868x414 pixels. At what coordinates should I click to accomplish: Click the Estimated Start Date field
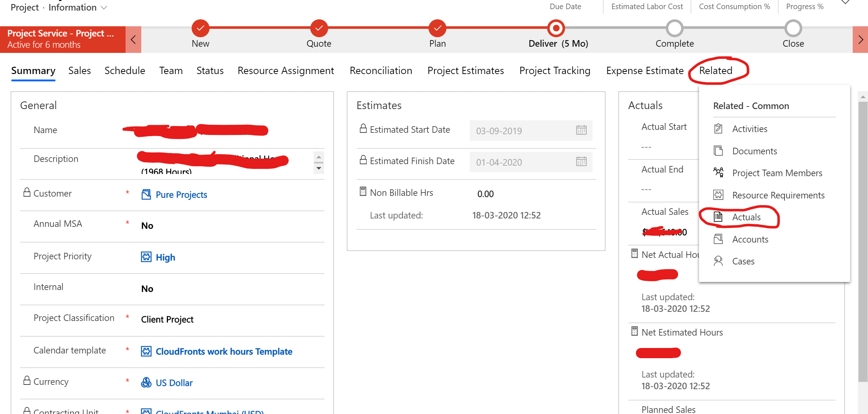click(531, 131)
